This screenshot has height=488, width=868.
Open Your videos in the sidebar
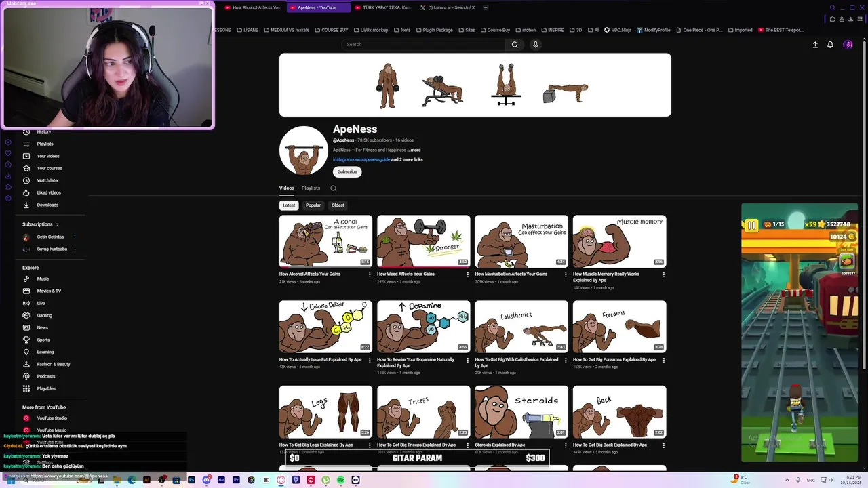click(x=47, y=156)
